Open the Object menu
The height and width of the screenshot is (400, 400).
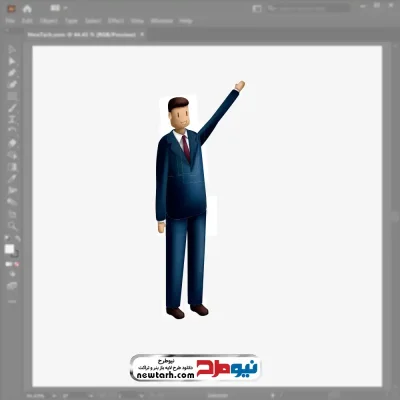(49, 21)
